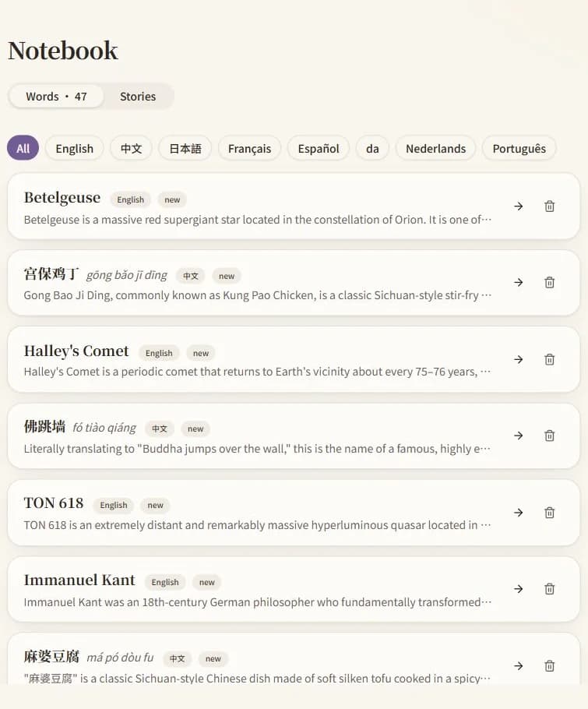Image resolution: width=588 pixels, height=709 pixels.
Task: Click the 中文 tag on 麻婆豆腐
Action: (x=177, y=659)
